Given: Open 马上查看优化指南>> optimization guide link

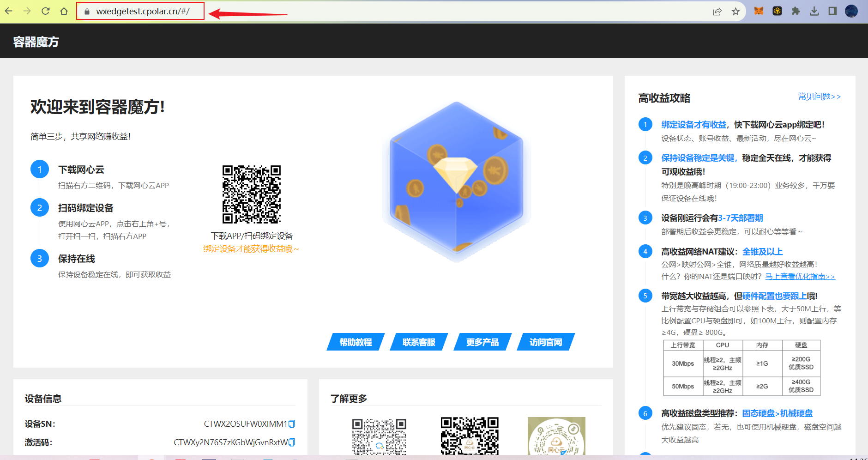Looking at the screenshot, I should (x=800, y=276).
